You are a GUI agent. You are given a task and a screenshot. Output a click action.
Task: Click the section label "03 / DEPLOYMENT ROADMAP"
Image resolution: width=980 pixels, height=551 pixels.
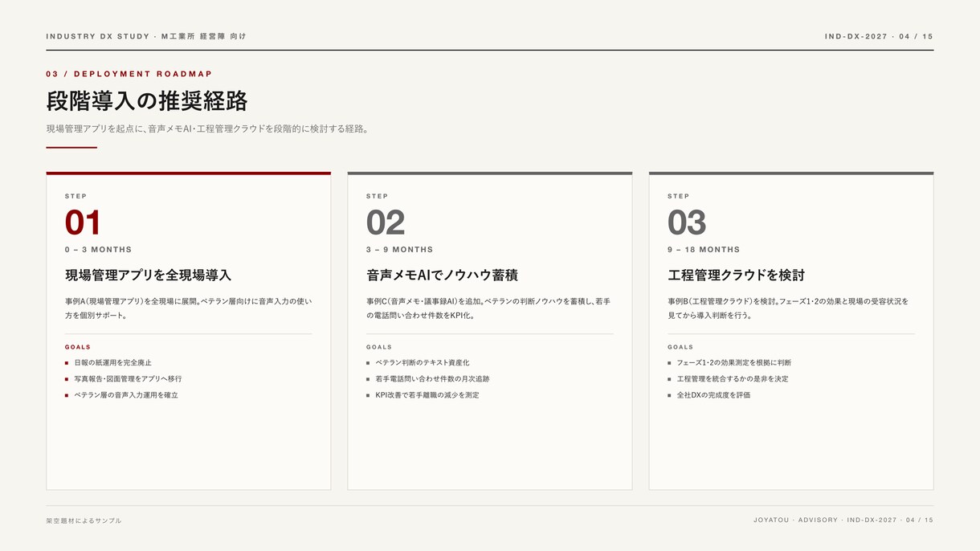[x=129, y=74]
